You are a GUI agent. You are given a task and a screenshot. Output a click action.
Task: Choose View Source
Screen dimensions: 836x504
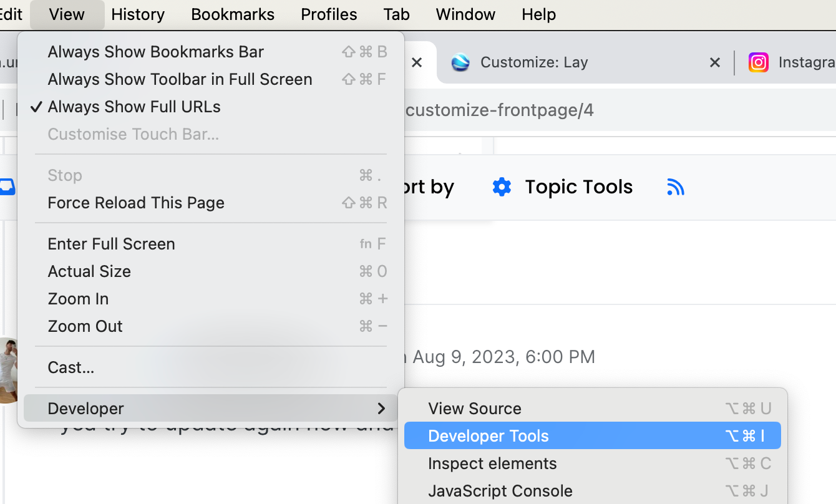474,408
